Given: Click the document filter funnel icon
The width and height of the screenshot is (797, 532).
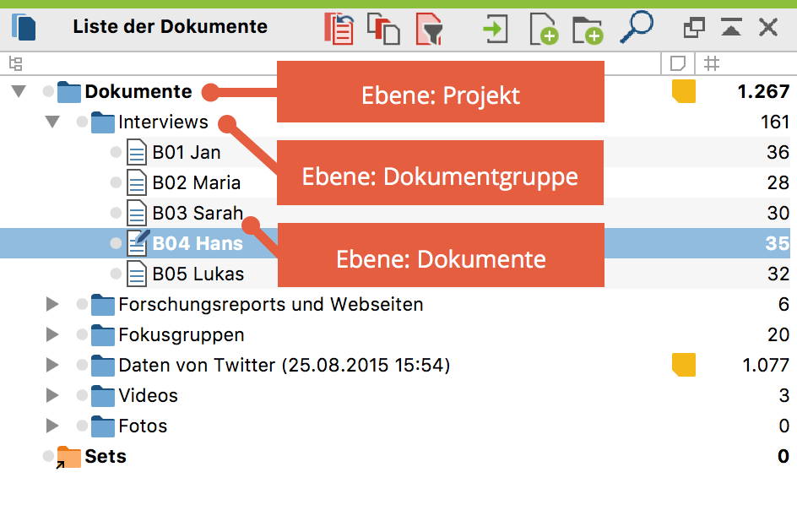Looking at the screenshot, I should 429,29.
